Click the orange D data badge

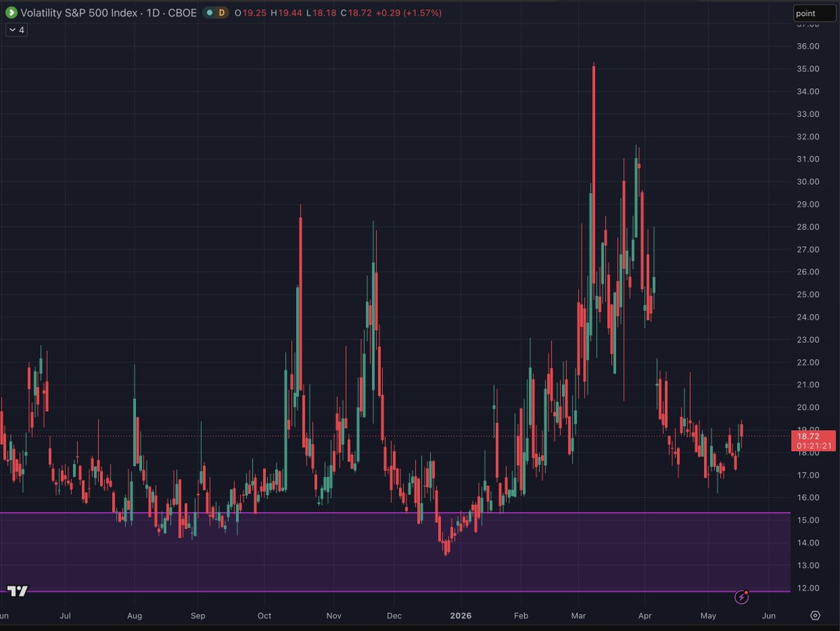click(222, 13)
